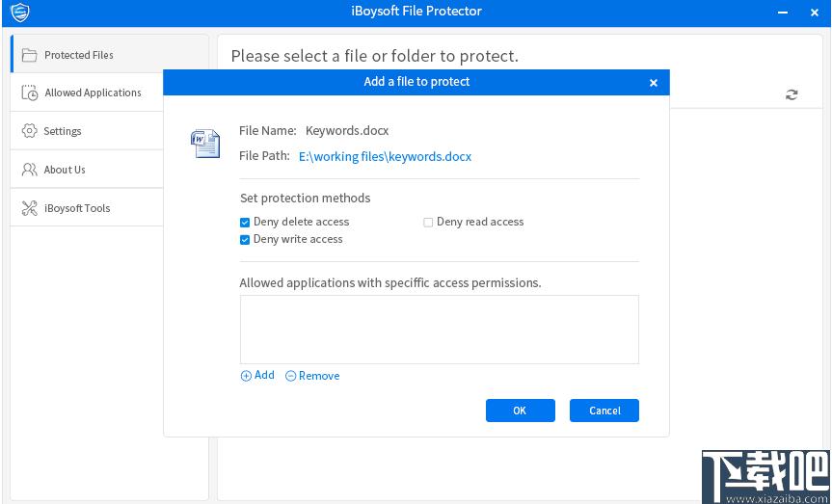Click the Protected Files folder icon
The width and height of the screenshot is (832, 504).
tap(29, 55)
